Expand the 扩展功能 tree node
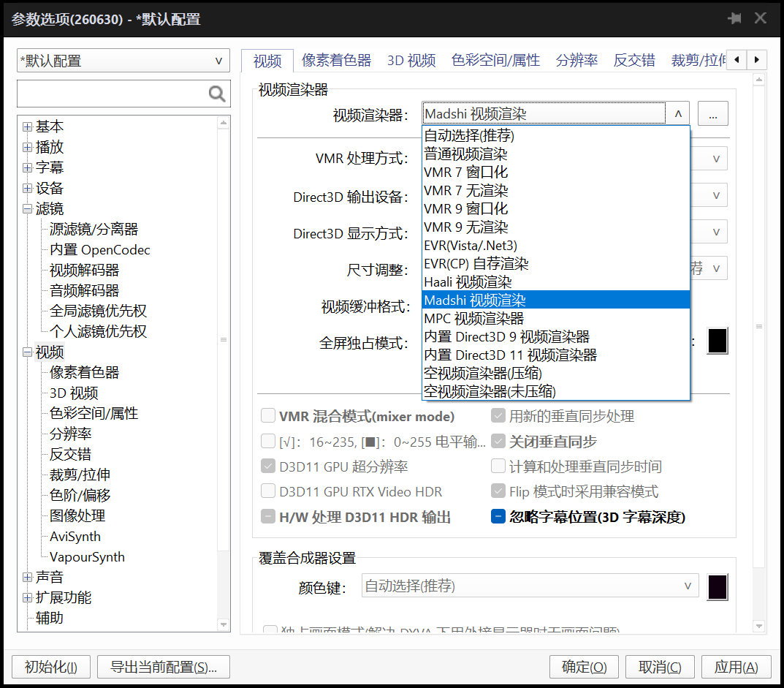 (x=28, y=598)
